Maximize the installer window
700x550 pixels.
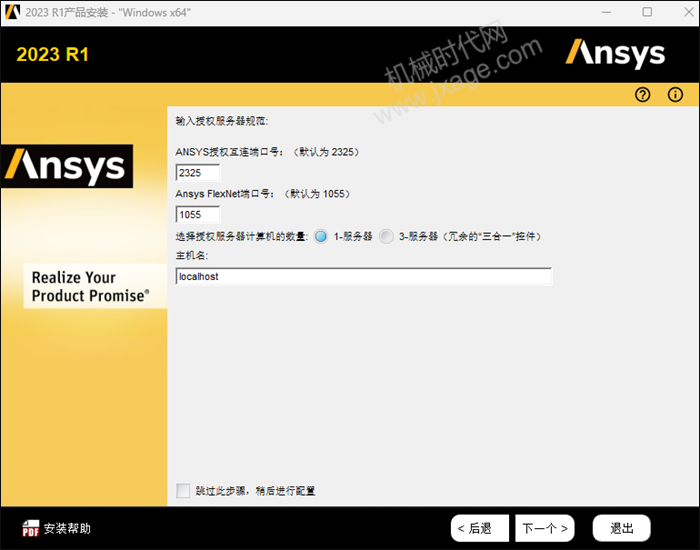click(x=647, y=12)
